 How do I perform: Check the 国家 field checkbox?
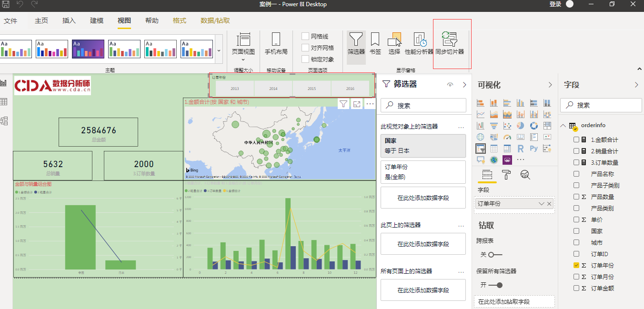pyautogui.click(x=576, y=231)
